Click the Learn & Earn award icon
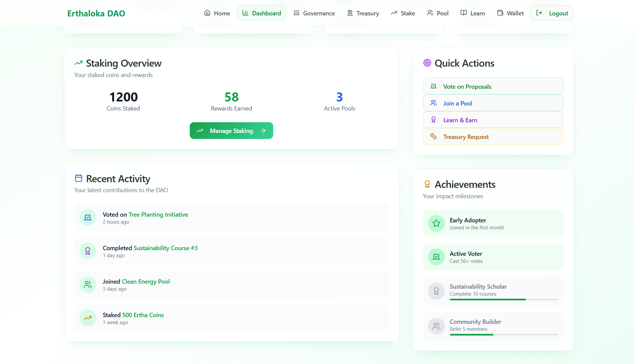The image size is (634, 364). click(434, 120)
